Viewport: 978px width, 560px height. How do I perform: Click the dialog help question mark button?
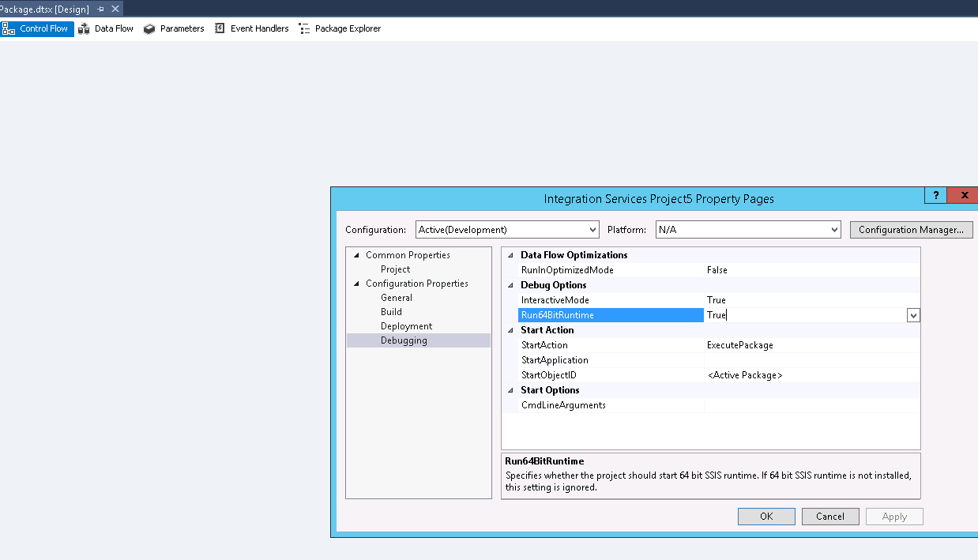click(935, 196)
